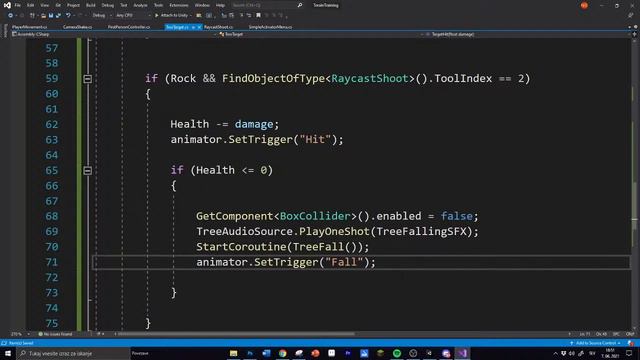
Task: Open the Debug menu
Action: tap(108, 5)
